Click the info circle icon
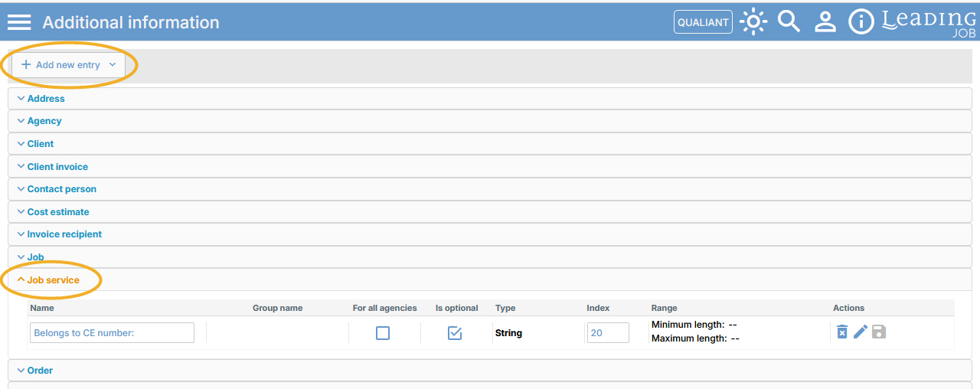 pos(861,22)
